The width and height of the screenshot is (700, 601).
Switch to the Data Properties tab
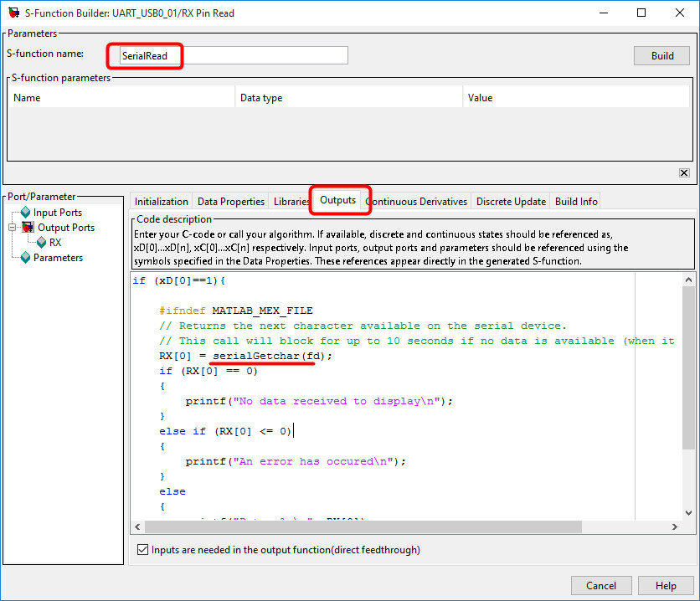pos(230,201)
